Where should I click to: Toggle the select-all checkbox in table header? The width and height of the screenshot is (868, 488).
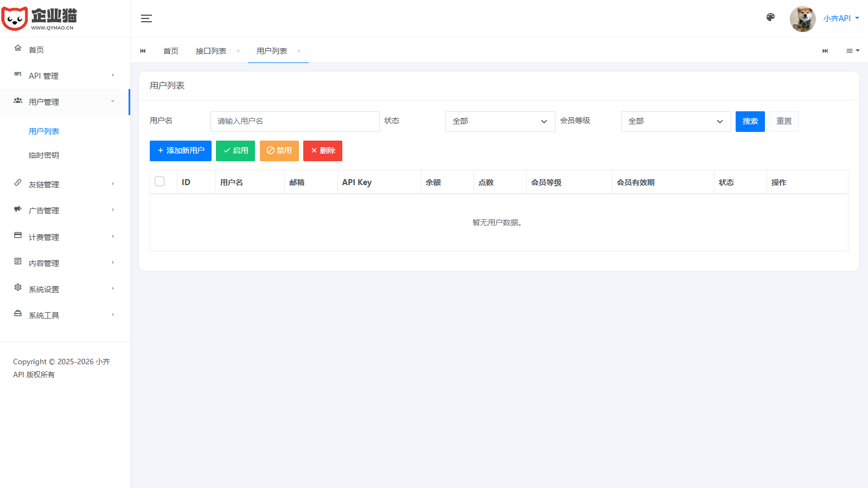159,181
